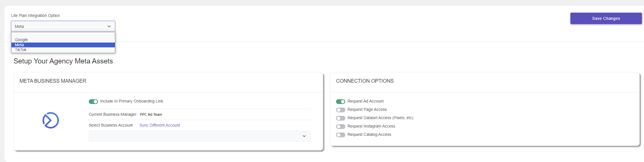Click the chevron in Select Business Account field

click(304, 136)
